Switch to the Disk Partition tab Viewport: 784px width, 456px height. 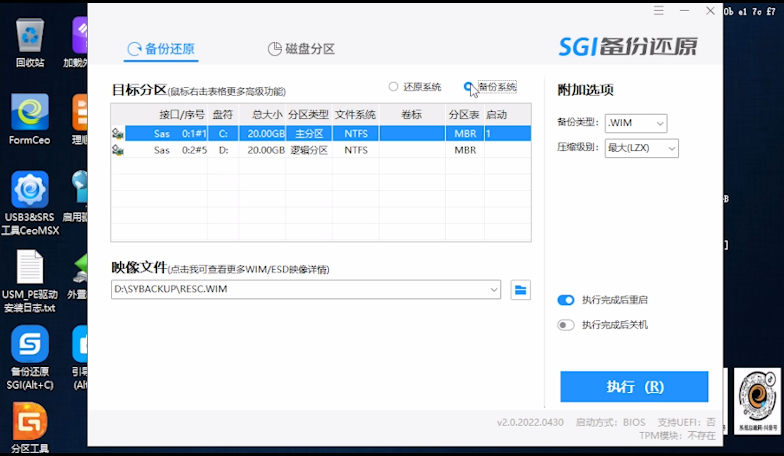click(x=302, y=49)
